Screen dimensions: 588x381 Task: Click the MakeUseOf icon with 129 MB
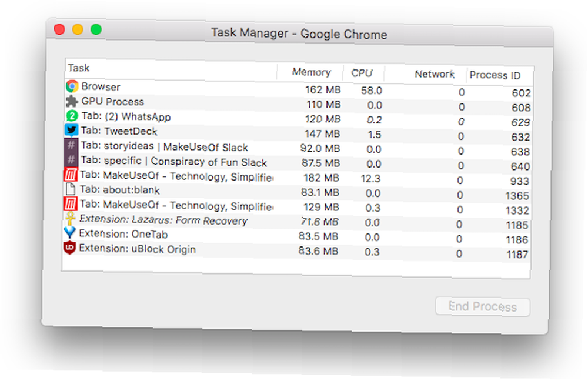tap(70, 204)
